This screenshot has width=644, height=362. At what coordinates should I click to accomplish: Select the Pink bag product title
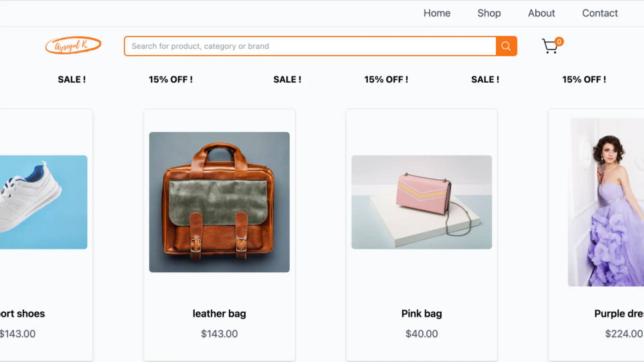pos(421,313)
